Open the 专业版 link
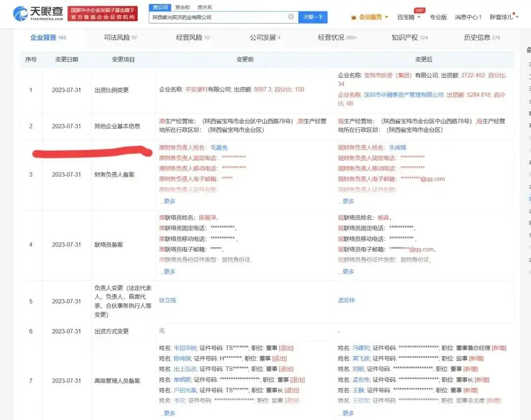531x420 pixels. 438,17
